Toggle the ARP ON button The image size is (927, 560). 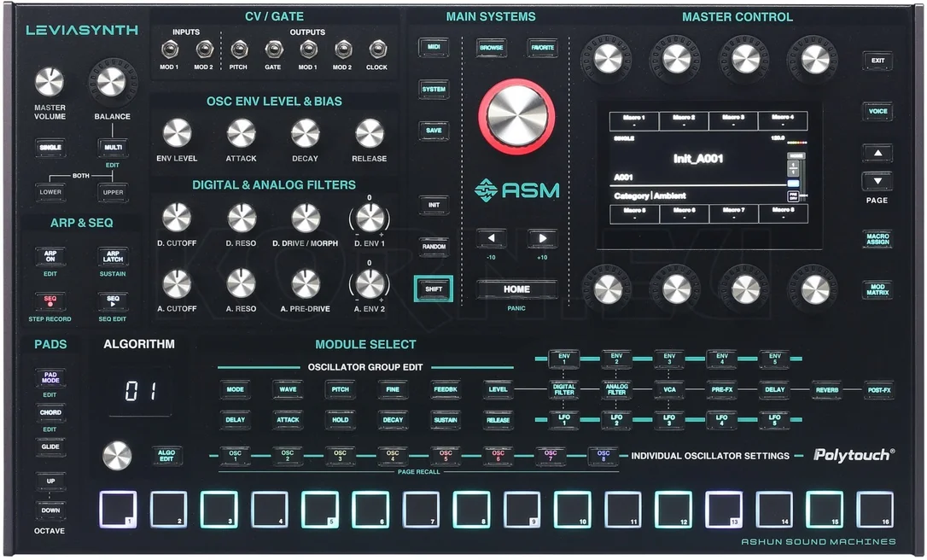click(50, 256)
